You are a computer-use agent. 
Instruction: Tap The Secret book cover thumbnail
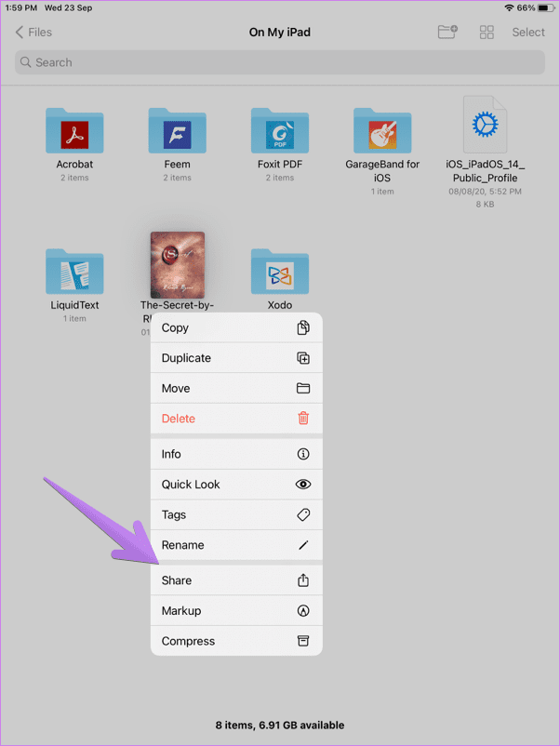pos(178,265)
